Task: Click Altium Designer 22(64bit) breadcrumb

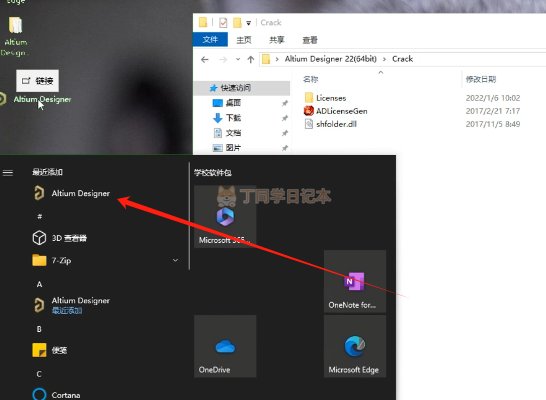Action: tap(330, 59)
